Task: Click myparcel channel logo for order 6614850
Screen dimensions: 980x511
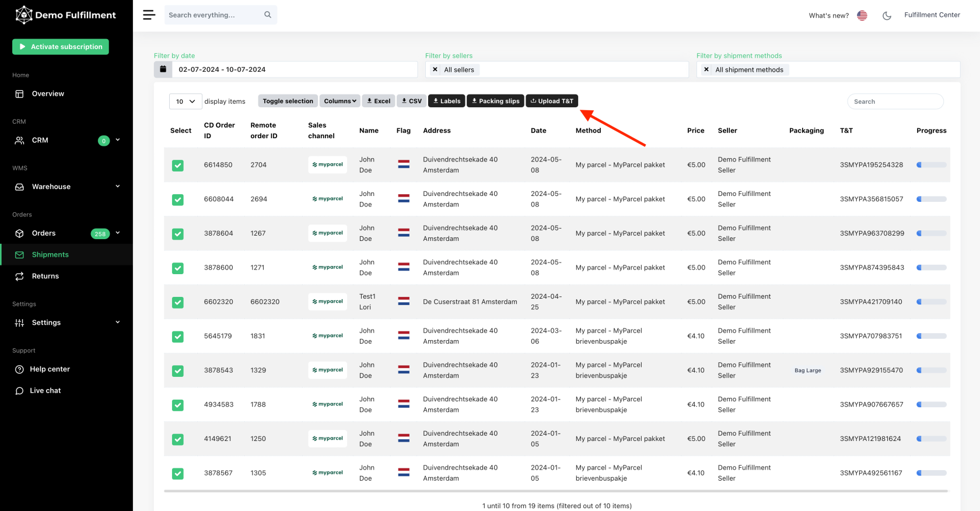Action: (327, 164)
